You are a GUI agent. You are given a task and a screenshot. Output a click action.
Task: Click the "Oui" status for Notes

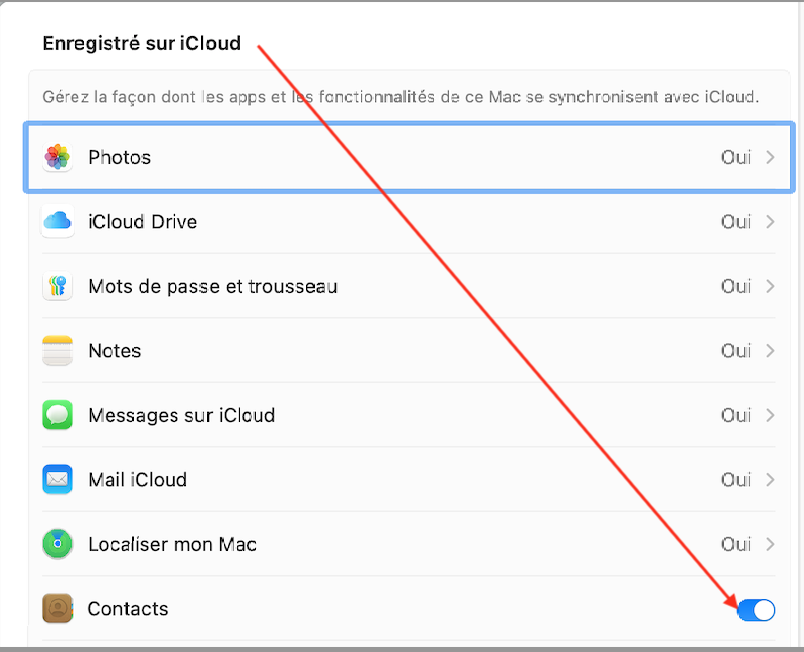pyautogui.click(x=736, y=351)
